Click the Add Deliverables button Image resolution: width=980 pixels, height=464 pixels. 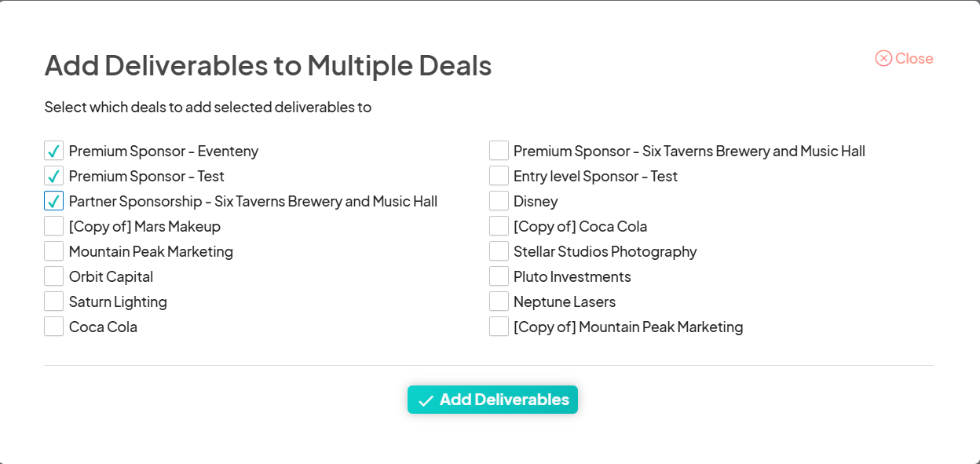(492, 400)
